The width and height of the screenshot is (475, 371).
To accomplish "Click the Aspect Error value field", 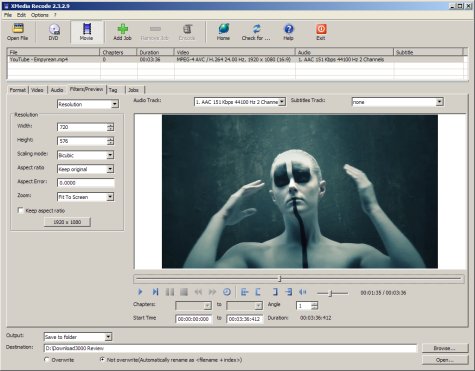I will point(86,183).
